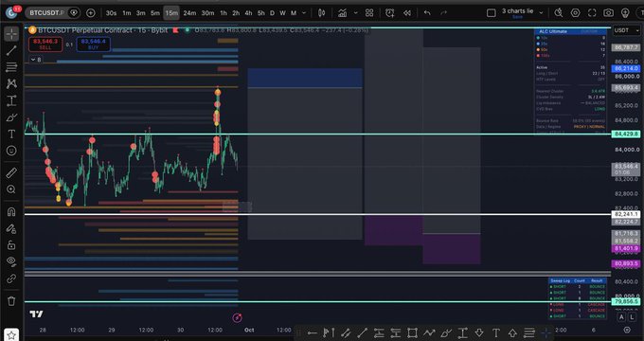Toggle stay in drawing mode
The image size is (644, 341).
11,229
